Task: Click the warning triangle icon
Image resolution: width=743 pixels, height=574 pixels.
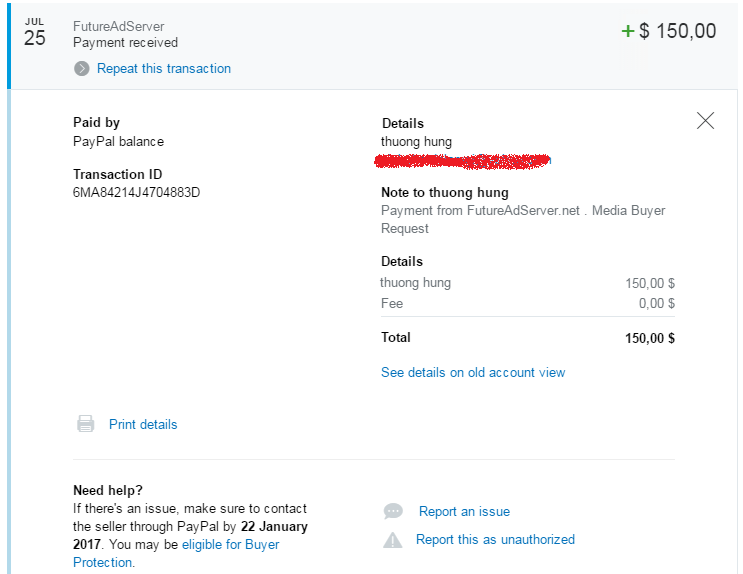Action: (x=393, y=540)
